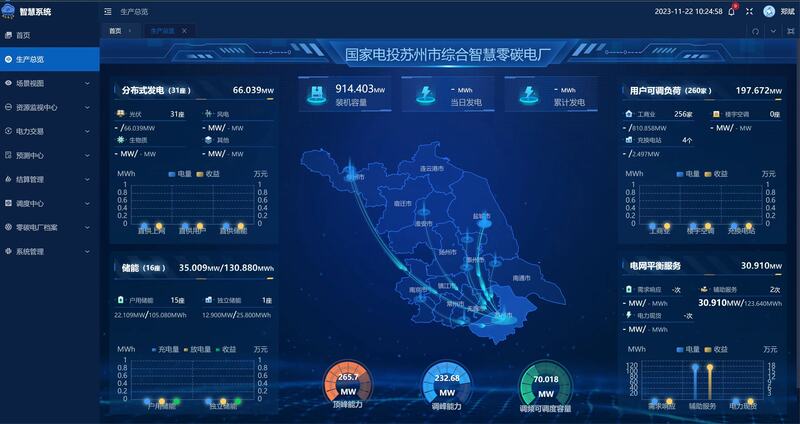Exit fullscreen with the arrows icon
The width and height of the screenshot is (800, 424).
point(749,11)
